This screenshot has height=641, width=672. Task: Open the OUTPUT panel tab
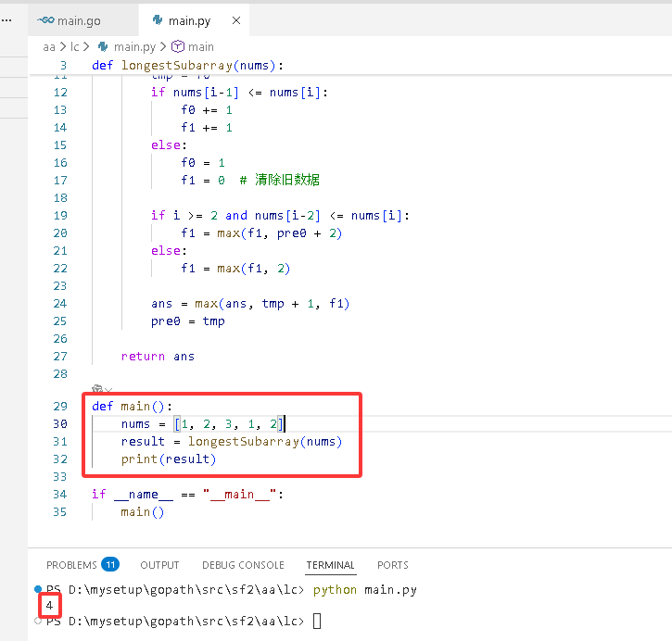(x=159, y=565)
